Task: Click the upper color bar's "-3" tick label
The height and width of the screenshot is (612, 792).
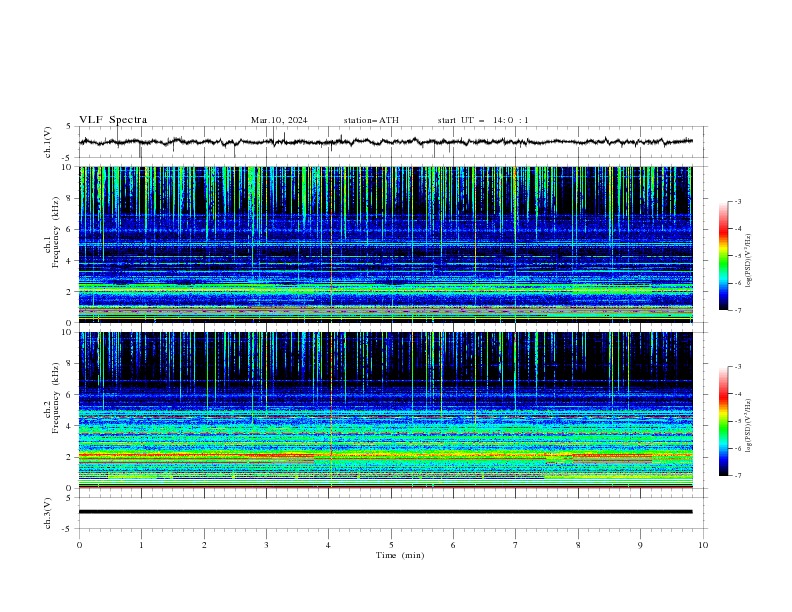Action: pos(737,201)
